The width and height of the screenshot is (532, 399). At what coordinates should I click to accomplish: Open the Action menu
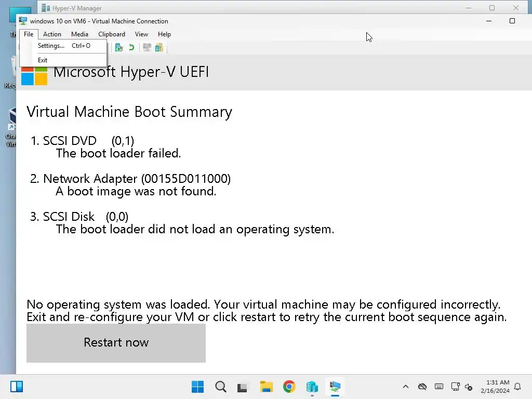tap(52, 34)
